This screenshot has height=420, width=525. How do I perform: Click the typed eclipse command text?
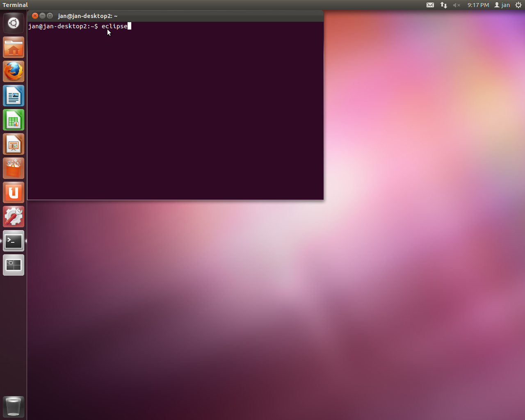[114, 26]
